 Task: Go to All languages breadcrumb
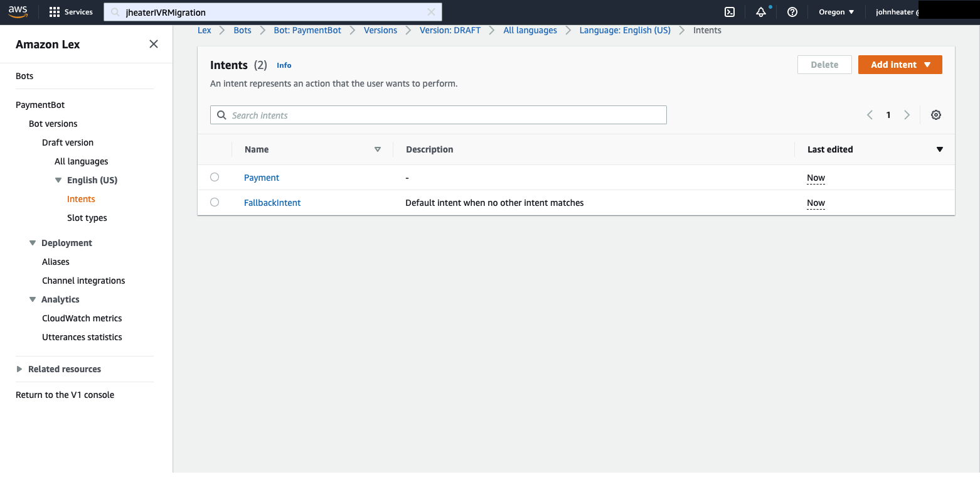pyautogui.click(x=530, y=30)
